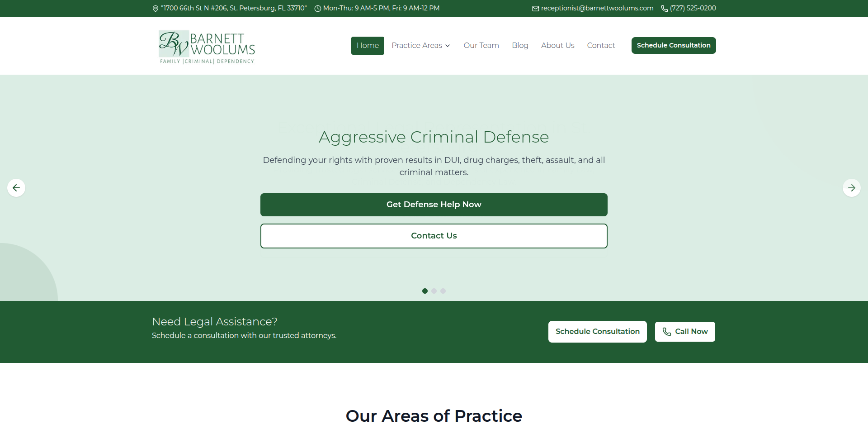Select the second carousel dot
This screenshot has height=434, width=868.
(434, 291)
